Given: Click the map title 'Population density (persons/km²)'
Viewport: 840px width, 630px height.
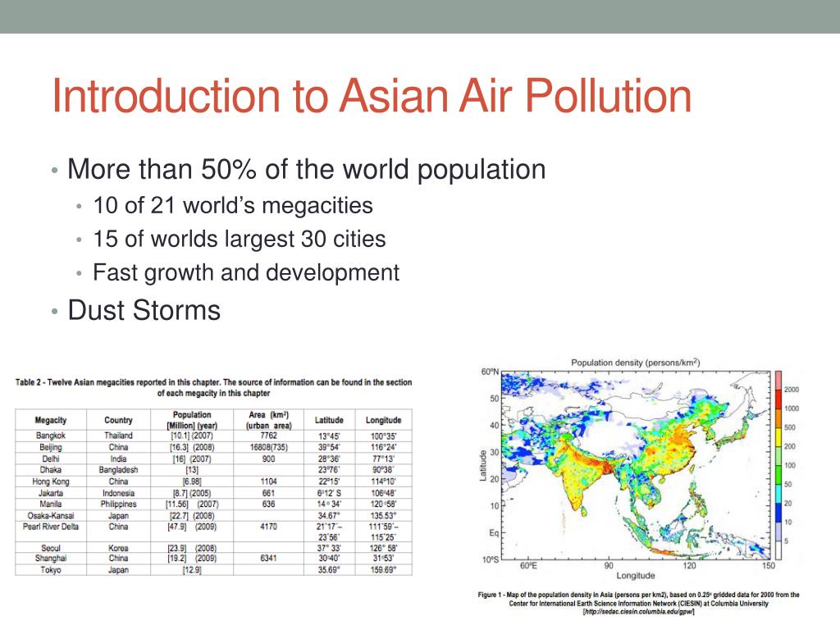Looking at the screenshot, I should pos(636,363).
